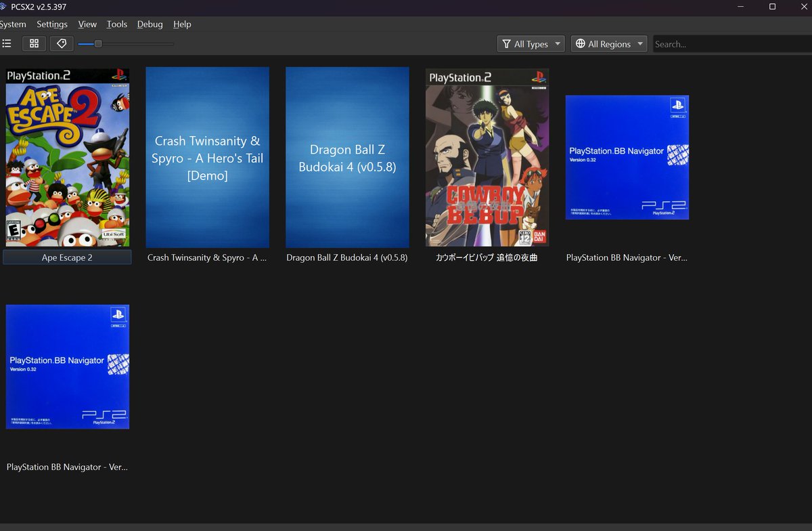Click the Crash Twinsanity & Spyro title label
The height and width of the screenshot is (531, 812).
click(207, 257)
